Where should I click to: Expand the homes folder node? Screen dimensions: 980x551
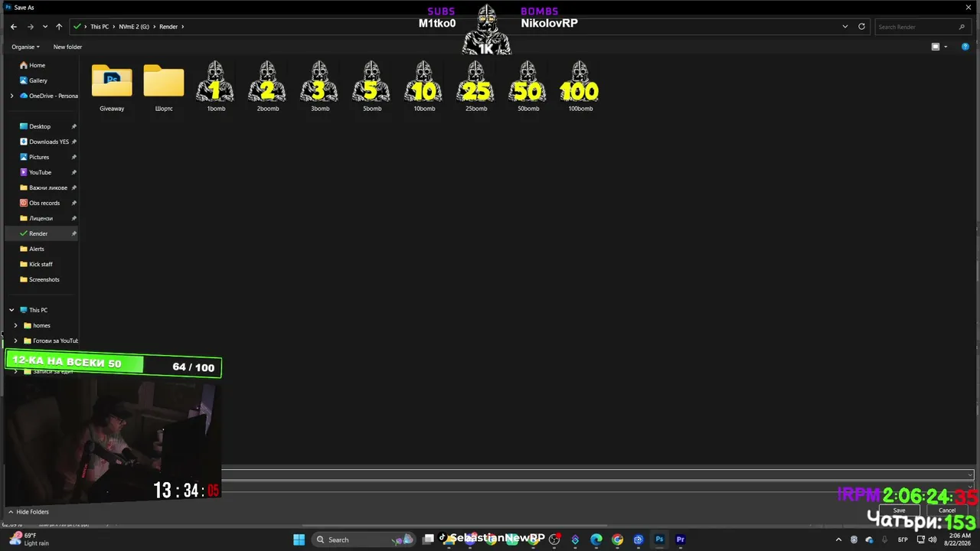15,325
